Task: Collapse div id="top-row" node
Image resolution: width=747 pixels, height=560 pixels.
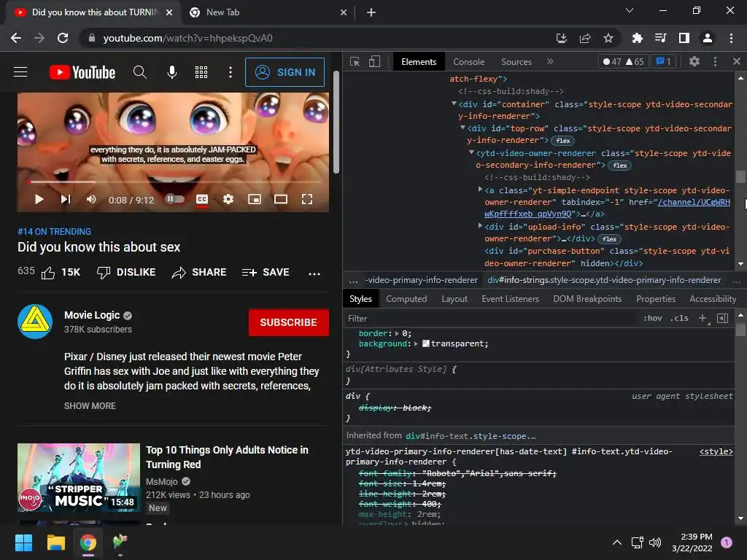Action: tap(462, 128)
